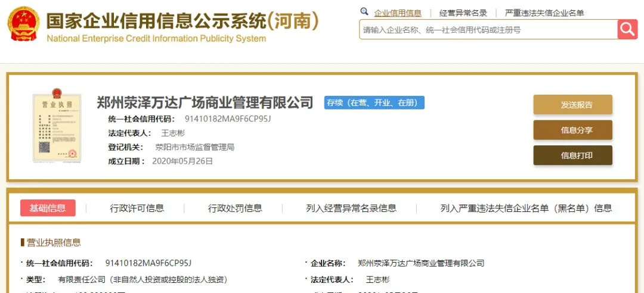Open 列入严重违法失信企业名单（黑名单）信息 tab

[x=526, y=208]
